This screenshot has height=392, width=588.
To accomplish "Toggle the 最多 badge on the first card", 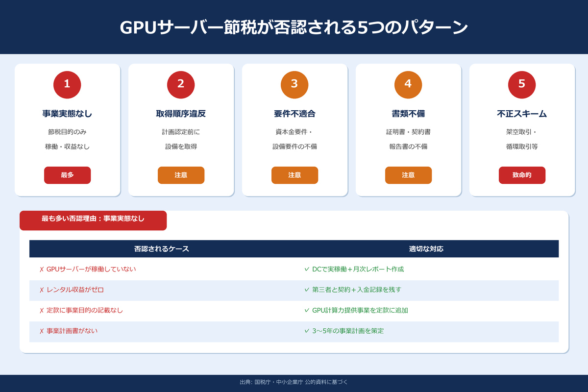I will click(67, 175).
